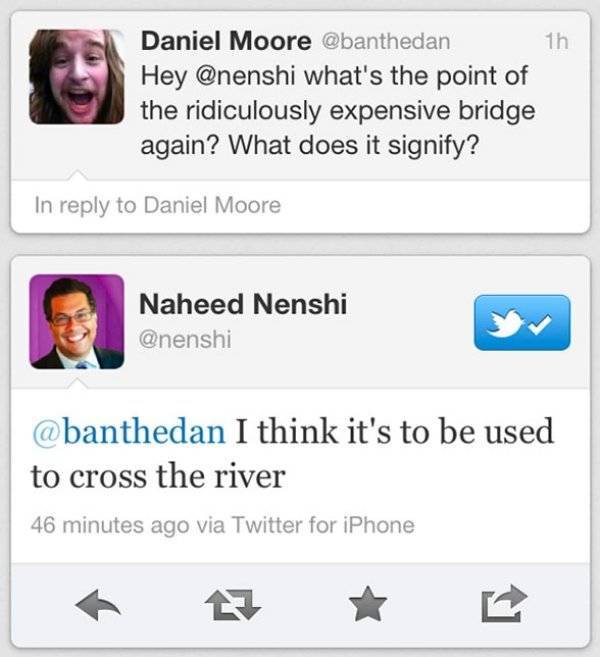The width and height of the screenshot is (600, 657).
Task: Select the Naheed Nenshi display name
Action: (243, 304)
